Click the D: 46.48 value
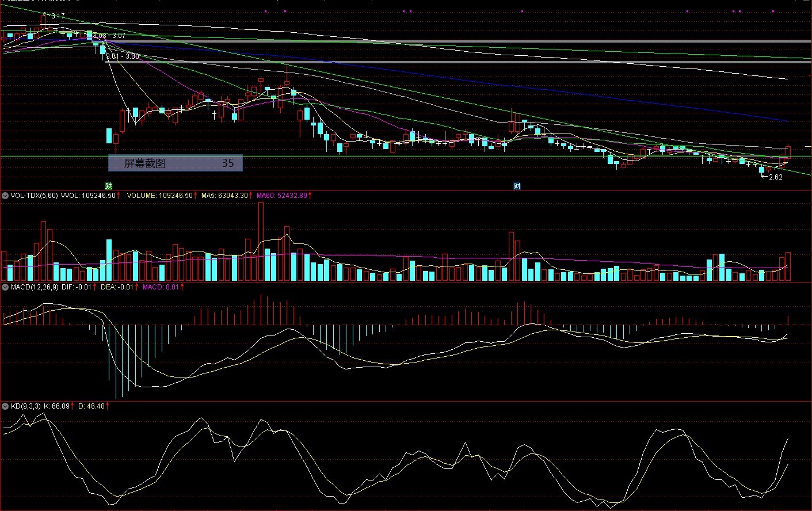The height and width of the screenshot is (511, 812). click(x=92, y=406)
